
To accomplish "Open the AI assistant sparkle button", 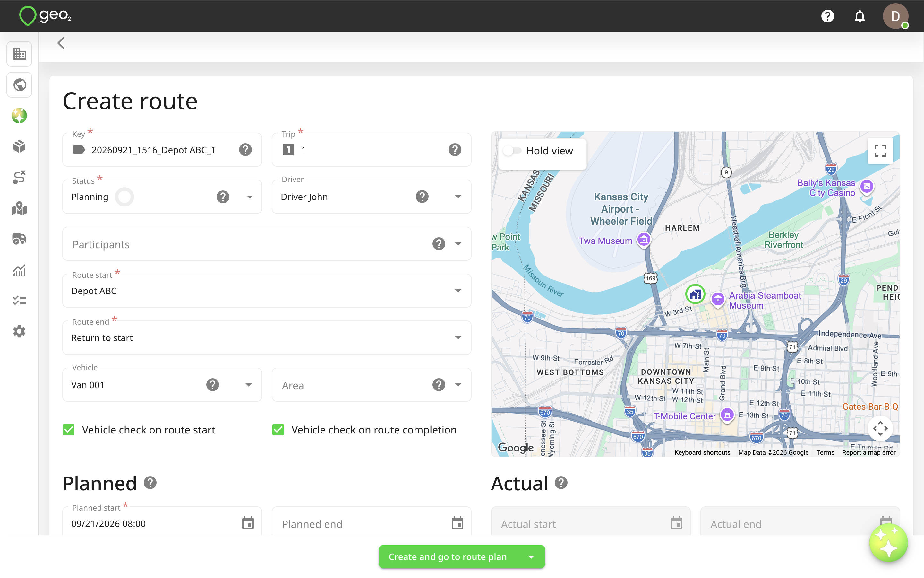I will click(x=888, y=543).
